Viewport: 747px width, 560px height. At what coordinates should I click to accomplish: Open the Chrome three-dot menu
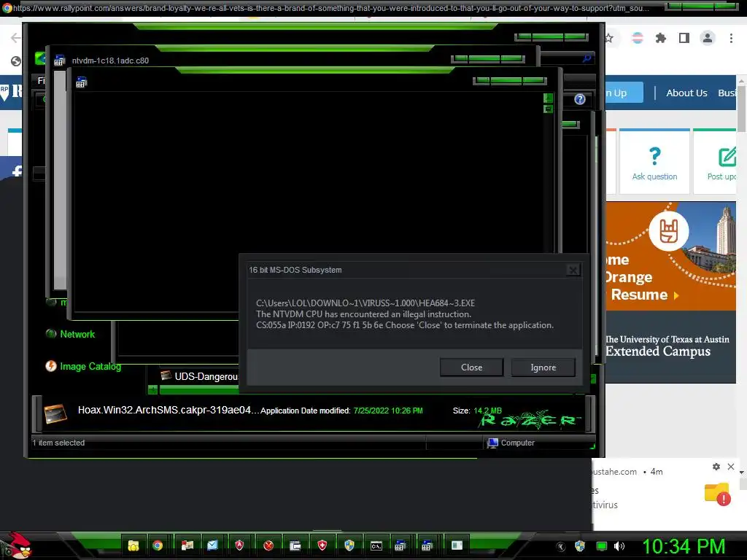pos(731,38)
